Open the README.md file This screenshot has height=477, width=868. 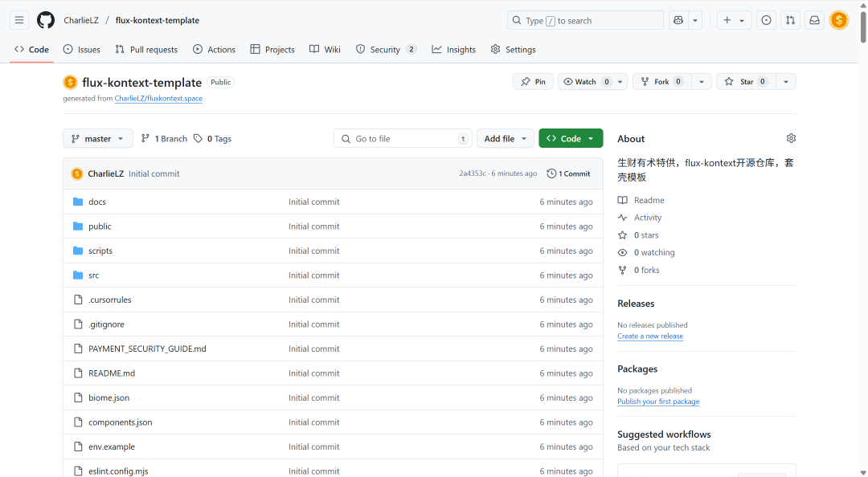tap(112, 373)
